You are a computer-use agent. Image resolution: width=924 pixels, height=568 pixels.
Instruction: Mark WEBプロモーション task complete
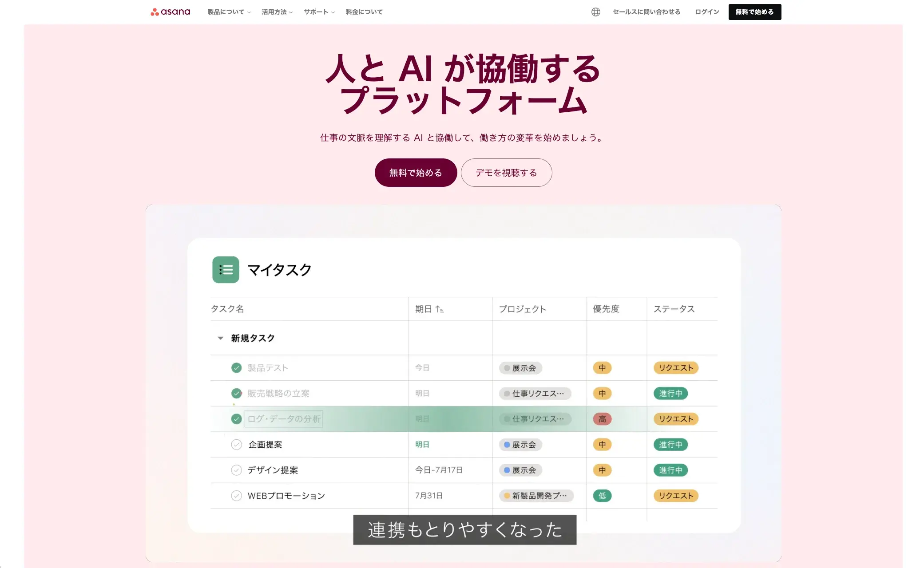[x=236, y=496]
